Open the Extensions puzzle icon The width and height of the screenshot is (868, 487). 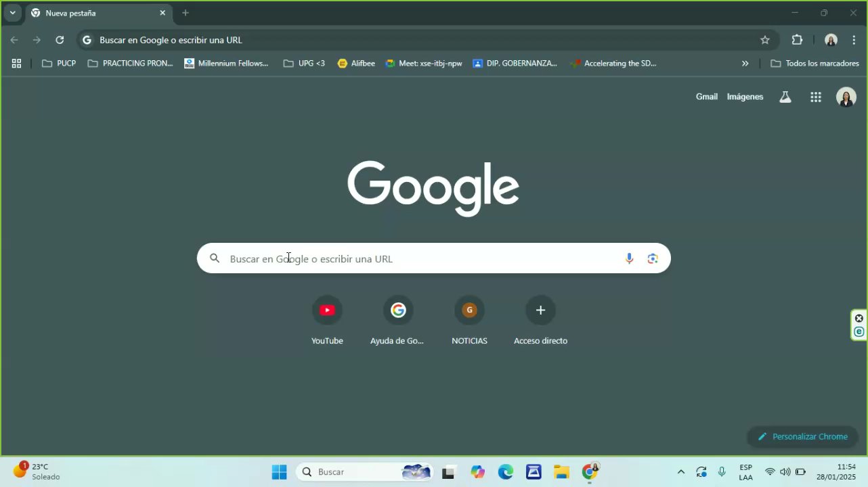coord(797,40)
